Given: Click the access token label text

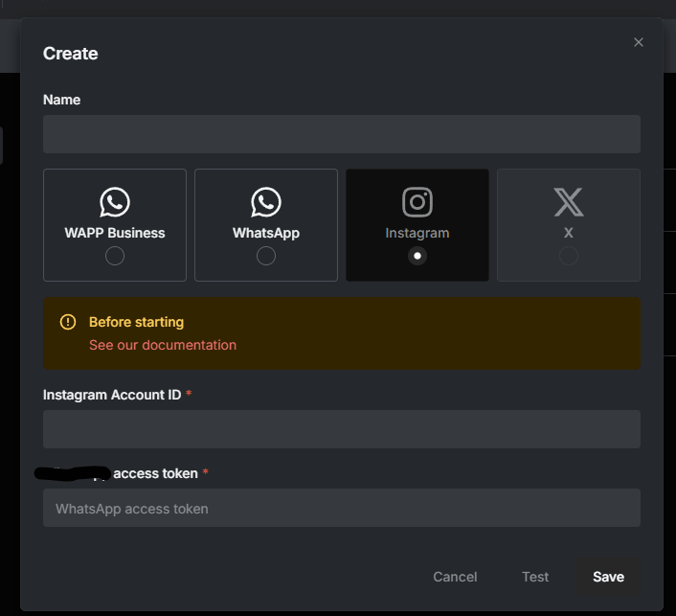Looking at the screenshot, I should tap(155, 473).
